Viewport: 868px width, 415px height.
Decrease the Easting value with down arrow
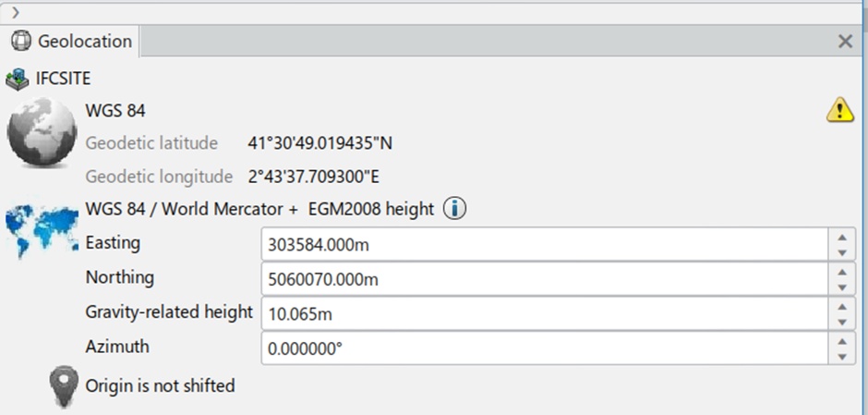click(x=842, y=252)
